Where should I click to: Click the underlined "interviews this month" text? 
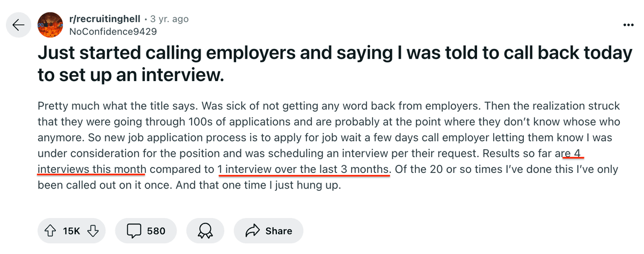coord(91,170)
